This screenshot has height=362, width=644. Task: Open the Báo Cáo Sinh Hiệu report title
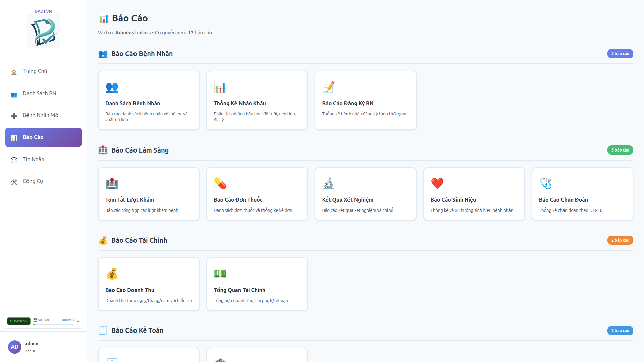[453, 200]
